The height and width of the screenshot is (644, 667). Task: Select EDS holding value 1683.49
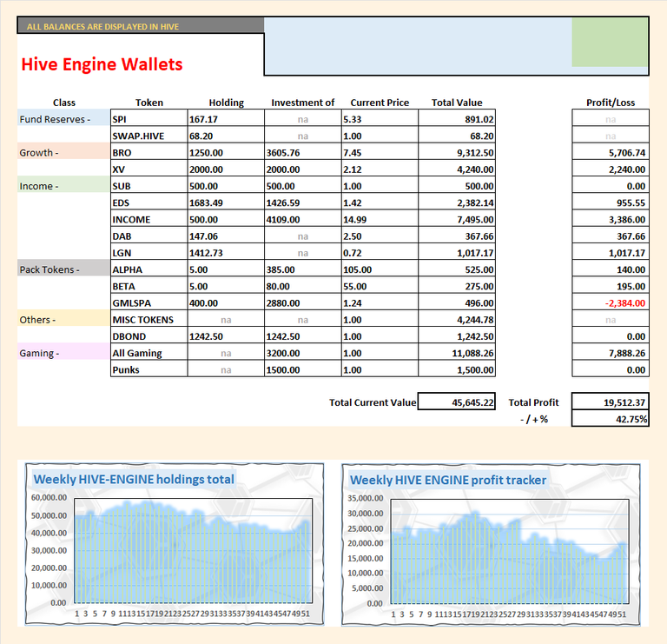click(x=226, y=202)
